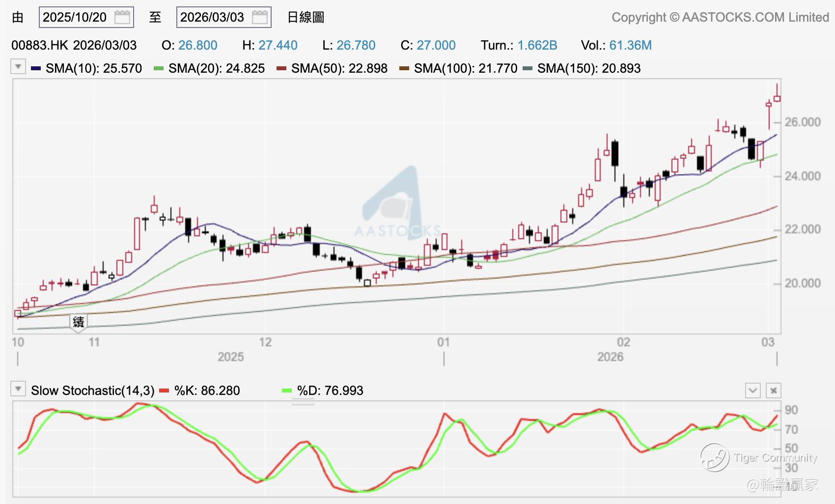
Task: Click the open price 26.800
Action: (x=198, y=45)
